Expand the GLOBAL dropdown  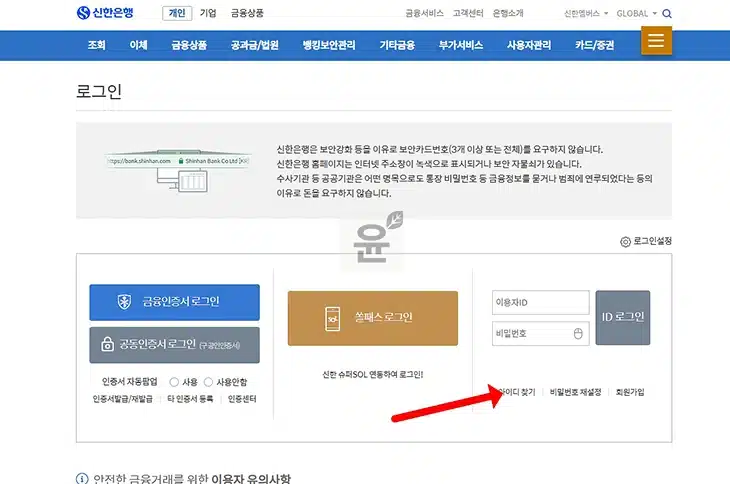pyautogui.click(x=636, y=13)
